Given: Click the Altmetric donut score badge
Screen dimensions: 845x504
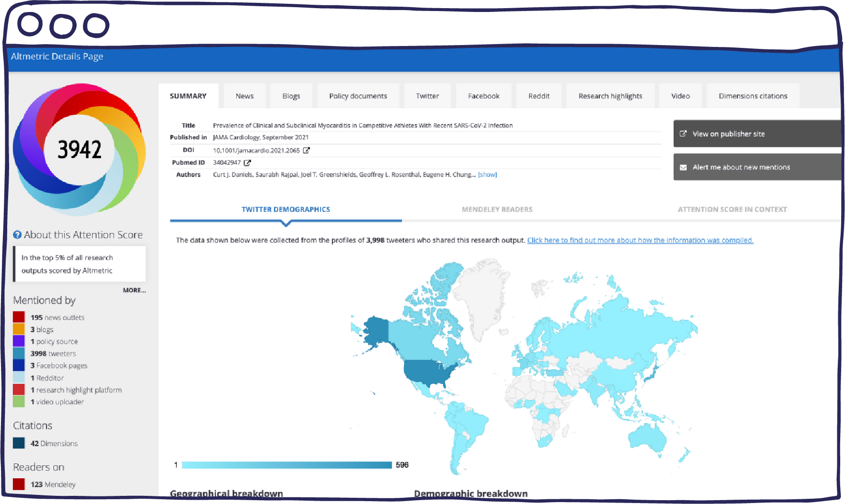Looking at the screenshot, I should click(x=80, y=149).
